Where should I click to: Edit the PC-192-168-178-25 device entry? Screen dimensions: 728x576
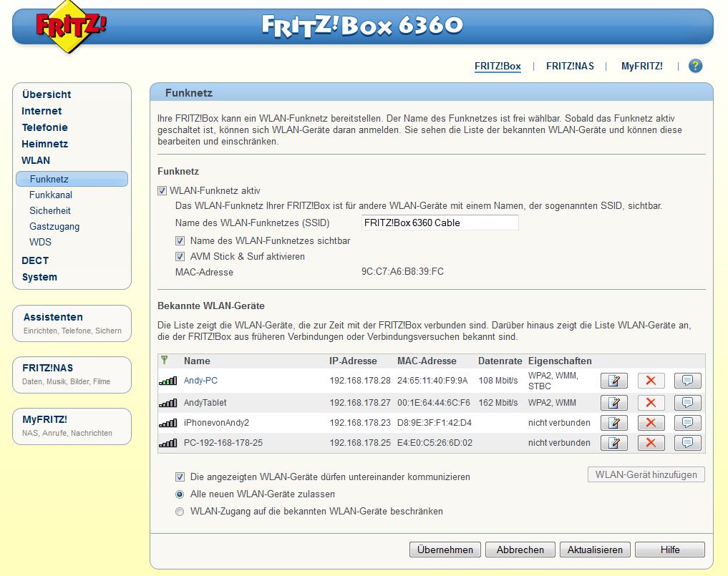pos(613,442)
